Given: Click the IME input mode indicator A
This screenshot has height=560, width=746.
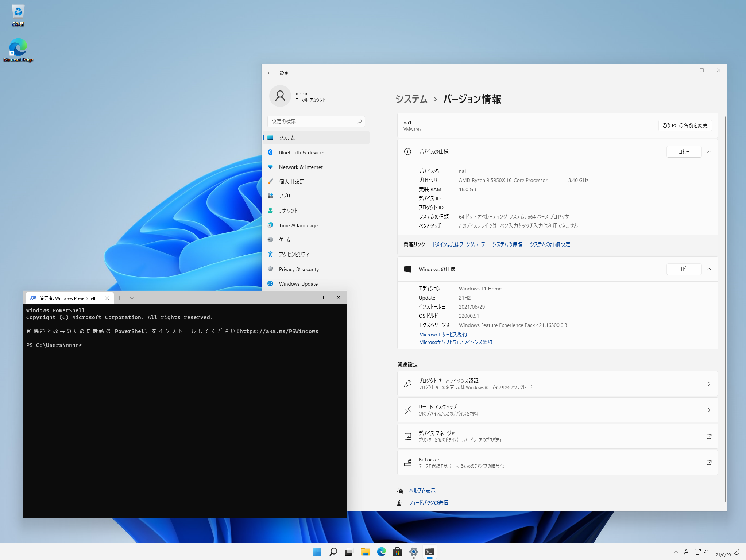Looking at the screenshot, I should click(686, 552).
